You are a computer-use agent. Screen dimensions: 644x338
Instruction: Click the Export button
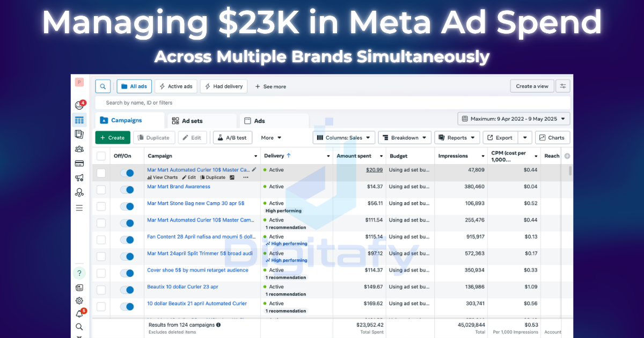pyautogui.click(x=501, y=138)
